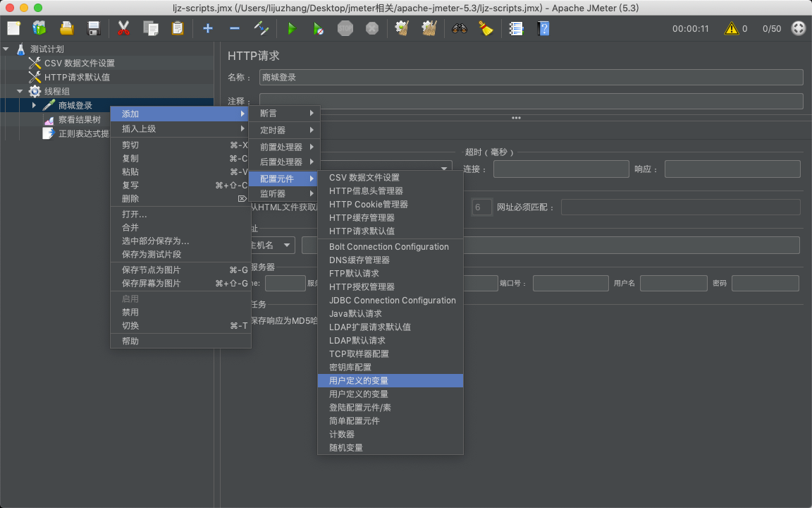Click the Open file folder icon
The image size is (812, 508).
66,28
